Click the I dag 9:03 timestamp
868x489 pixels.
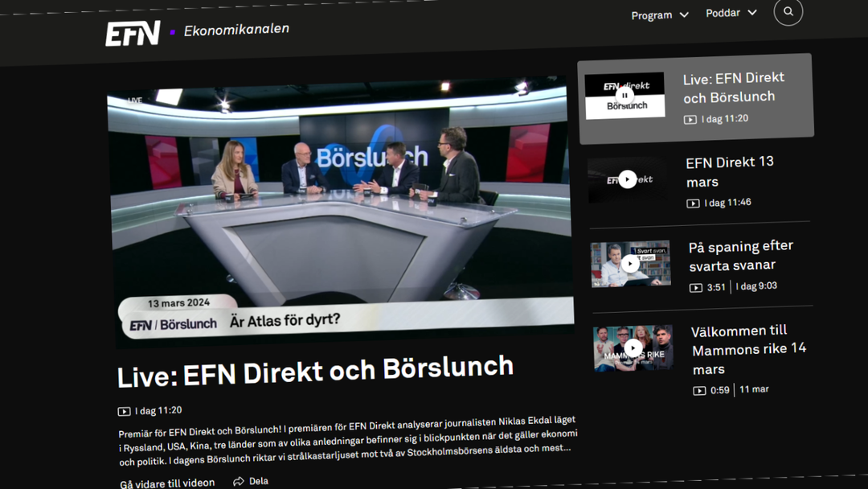756,286
